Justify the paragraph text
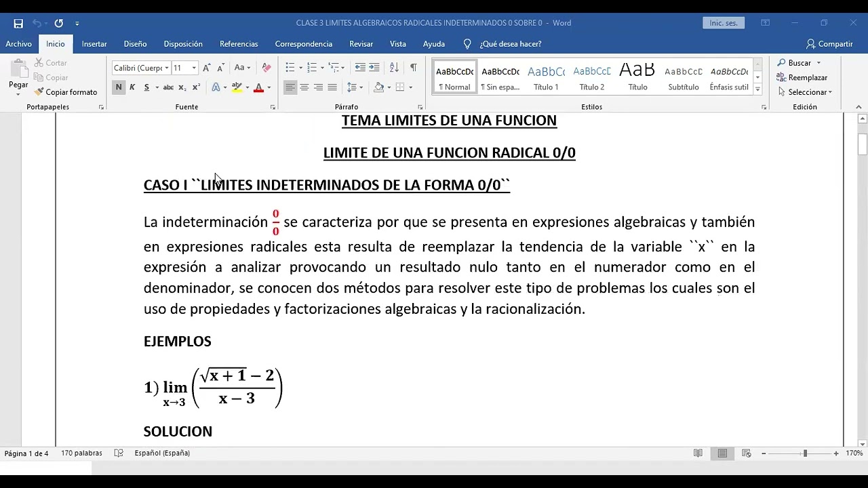This screenshot has height=488, width=868. [x=332, y=87]
